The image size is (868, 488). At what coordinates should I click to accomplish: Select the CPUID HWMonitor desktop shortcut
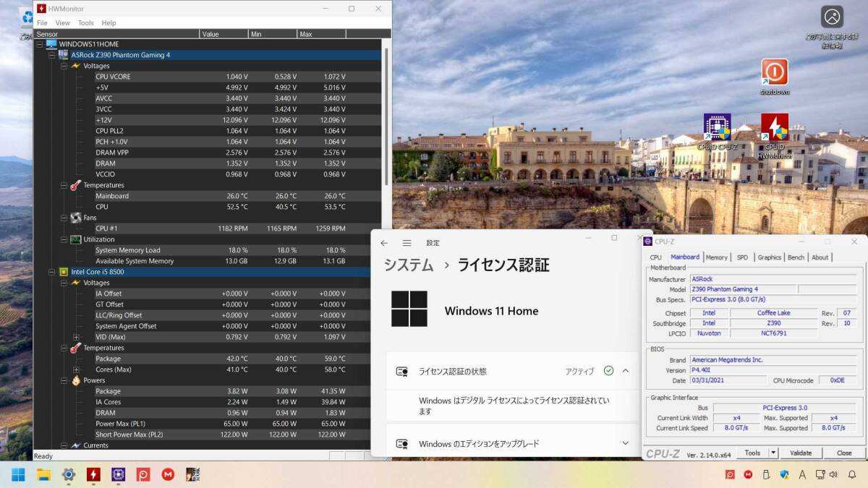[x=774, y=137]
